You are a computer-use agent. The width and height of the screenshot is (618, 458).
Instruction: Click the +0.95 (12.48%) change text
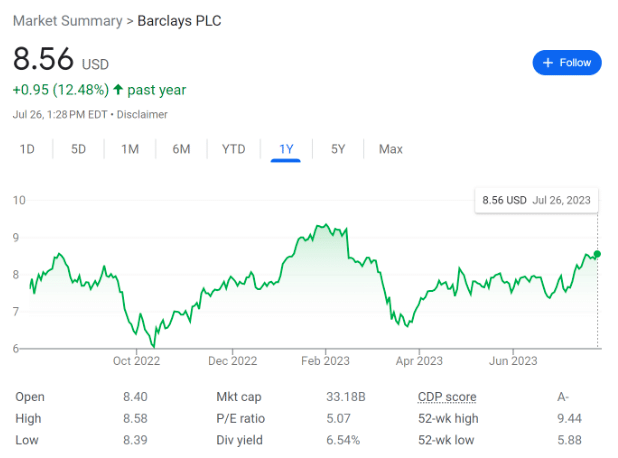pyautogui.click(x=61, y=90)
